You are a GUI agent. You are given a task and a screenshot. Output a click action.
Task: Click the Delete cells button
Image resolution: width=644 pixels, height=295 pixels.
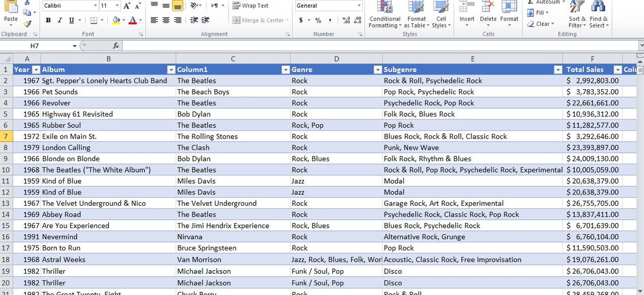488,15
